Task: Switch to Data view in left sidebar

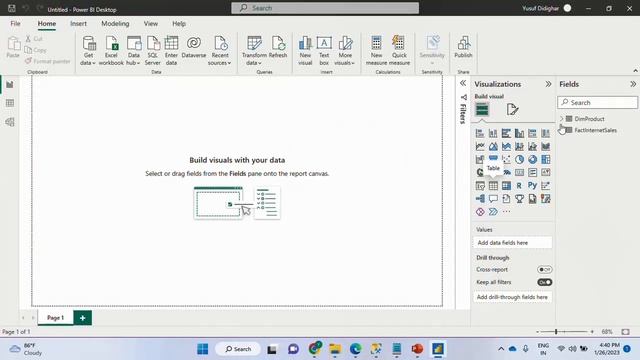Action: point(10,103)
